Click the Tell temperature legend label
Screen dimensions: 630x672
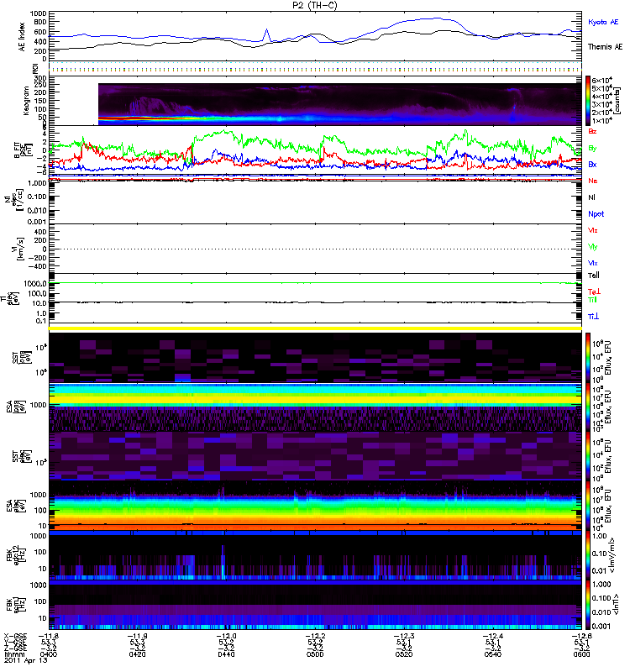coord(593,275)
